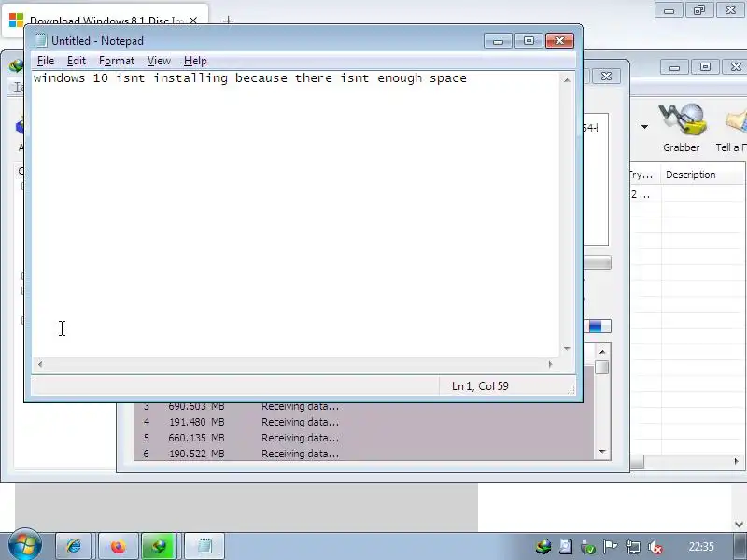Click the Show desktop button at taskbar end
The height and width of the screenshot is (560, 747).
pyautogui.click(x=740, y=546)
